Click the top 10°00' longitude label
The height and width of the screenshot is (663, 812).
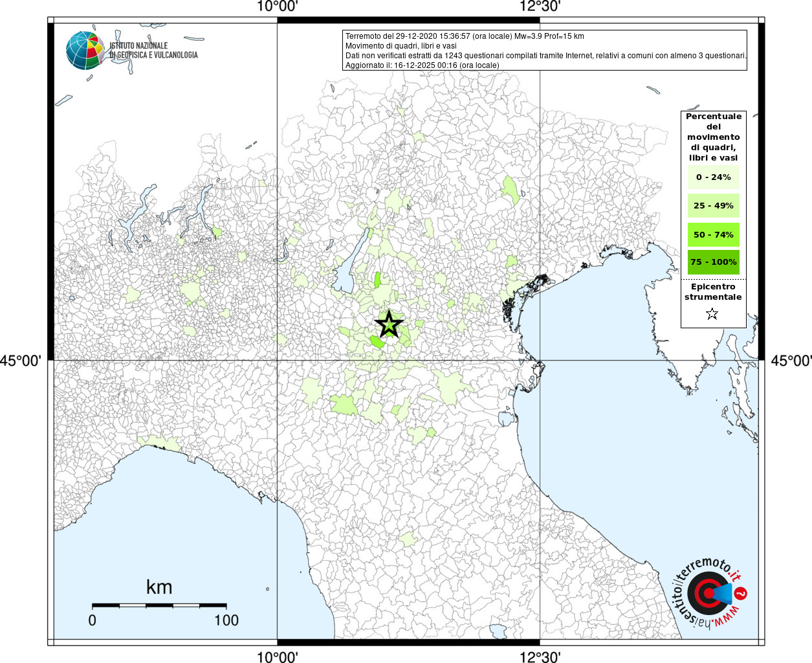[278, 7]
